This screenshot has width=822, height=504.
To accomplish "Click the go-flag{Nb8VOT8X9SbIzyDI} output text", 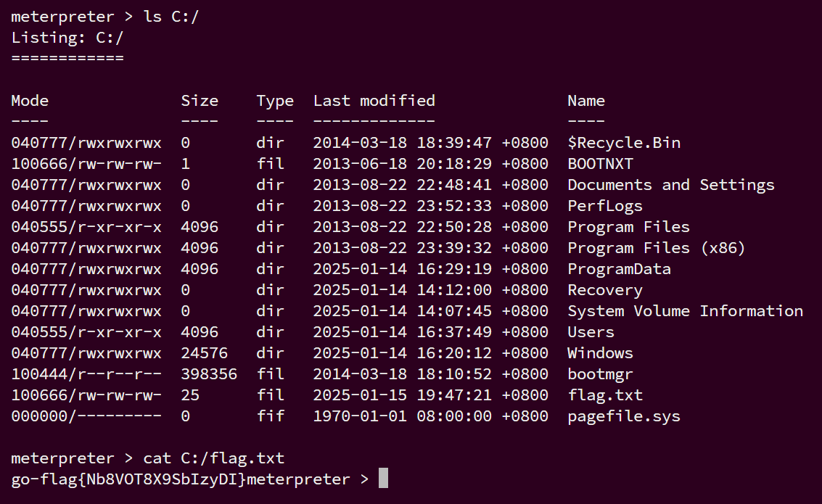I will tap(128, 479).
